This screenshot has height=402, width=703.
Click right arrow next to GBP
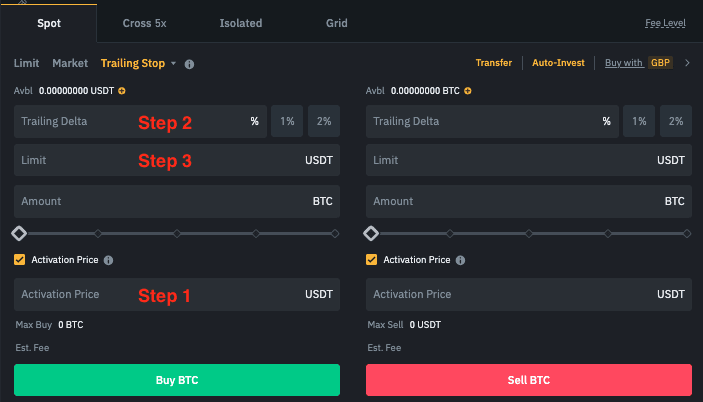tap(686, 63)
